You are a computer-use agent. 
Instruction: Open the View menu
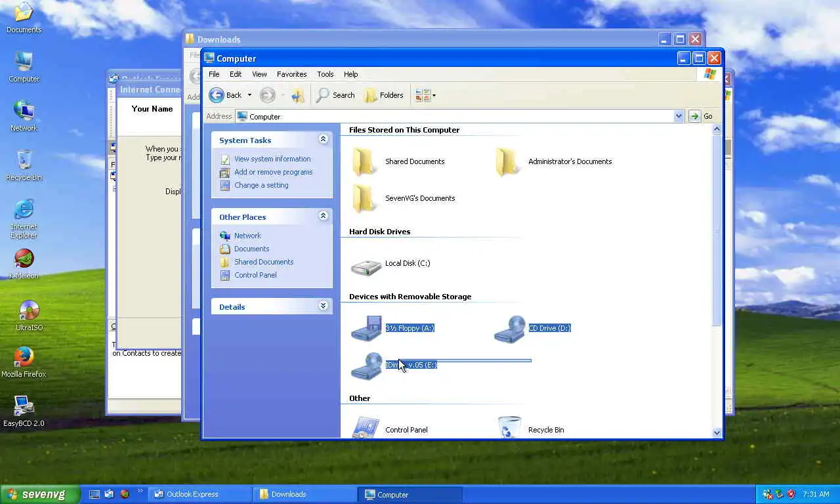(260, 74)
